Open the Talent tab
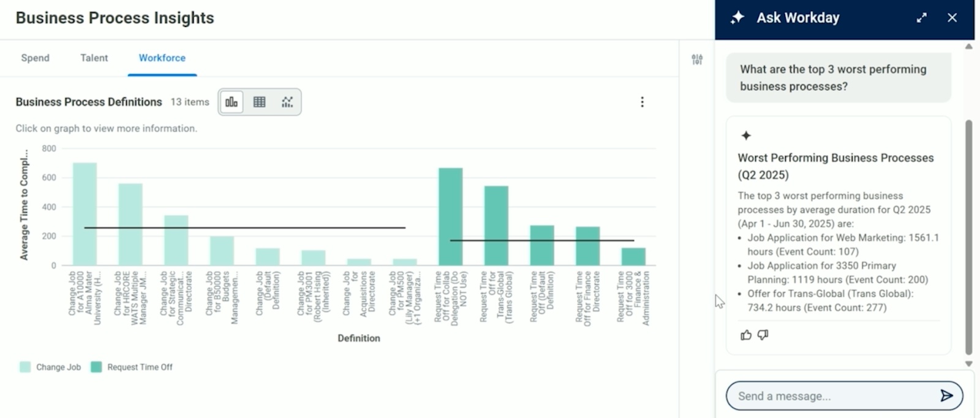 (94, 58)
